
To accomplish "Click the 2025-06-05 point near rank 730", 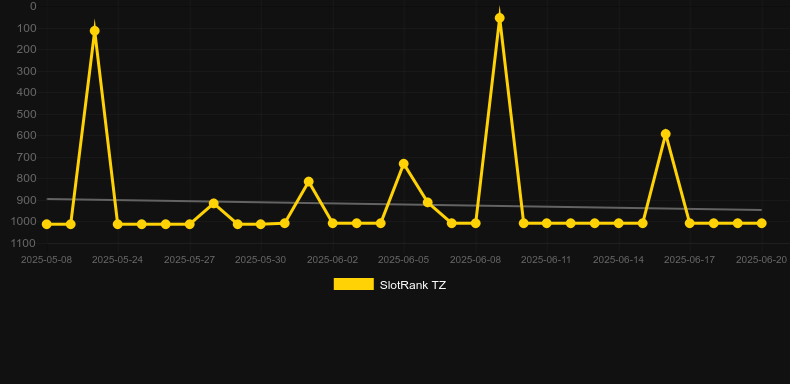I will click(x=404, y=163).
